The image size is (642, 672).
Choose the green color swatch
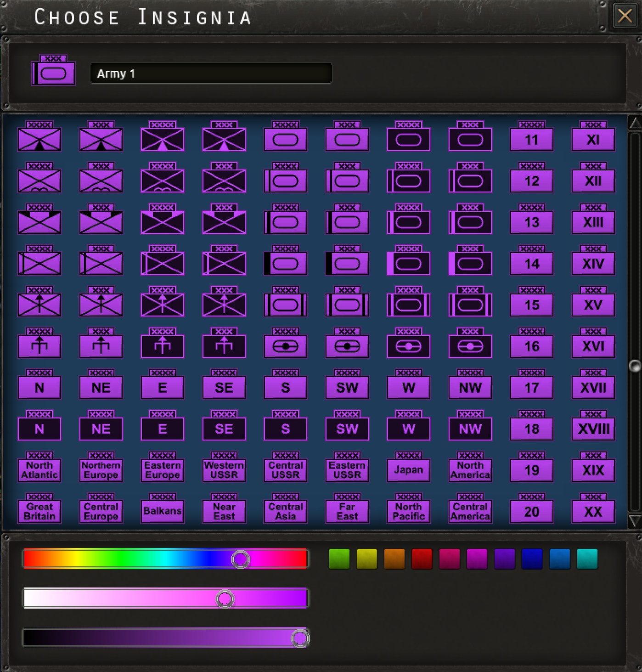(x=339, y=559)
